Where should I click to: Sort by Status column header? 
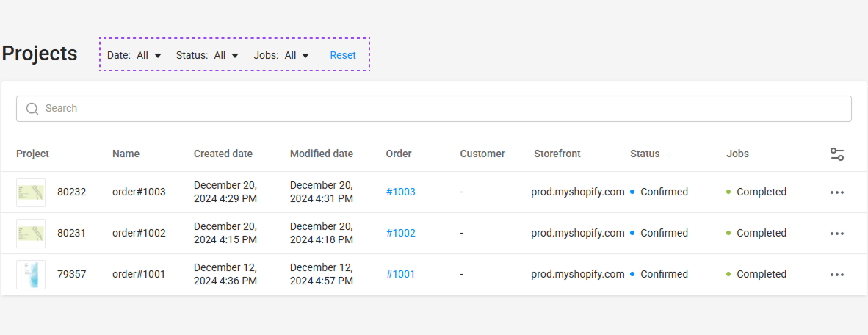(x=645, y=154)
